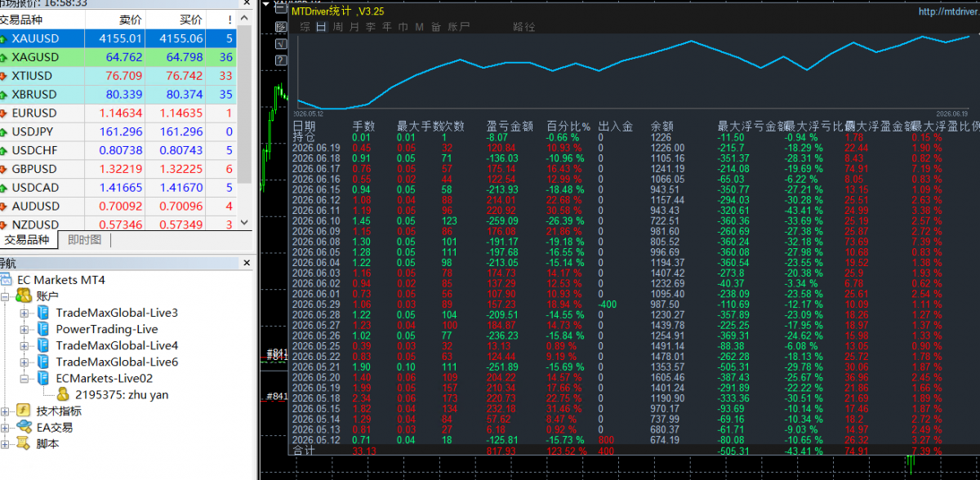The image size is (980, 480).
Task: Select the GBPUSD symbol row
Action: [x=118, y=170]
